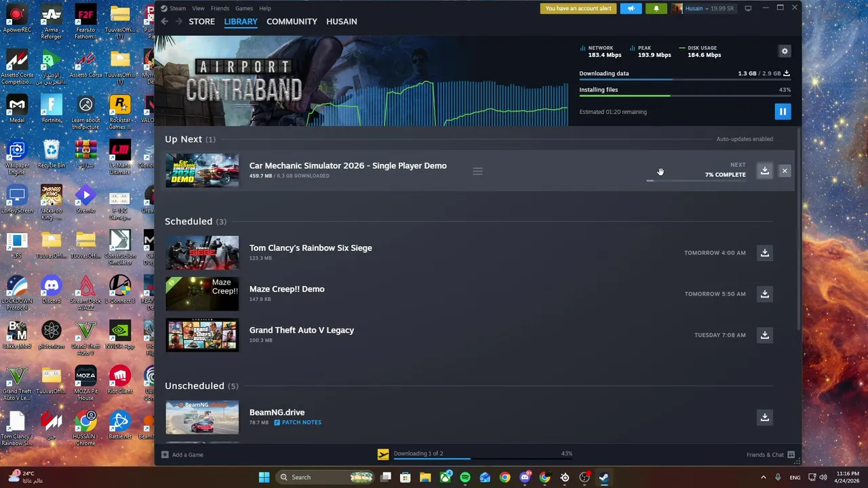Open the Games menu

click(x=244, y=8)
